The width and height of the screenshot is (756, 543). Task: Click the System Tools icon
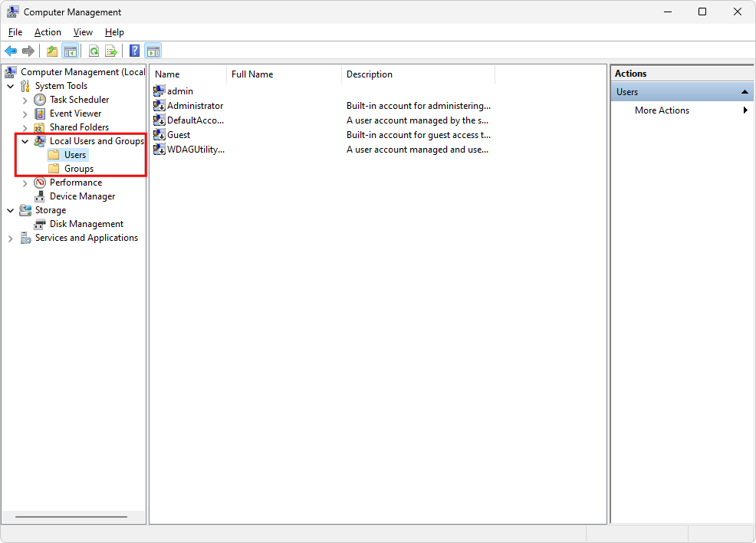25,86
